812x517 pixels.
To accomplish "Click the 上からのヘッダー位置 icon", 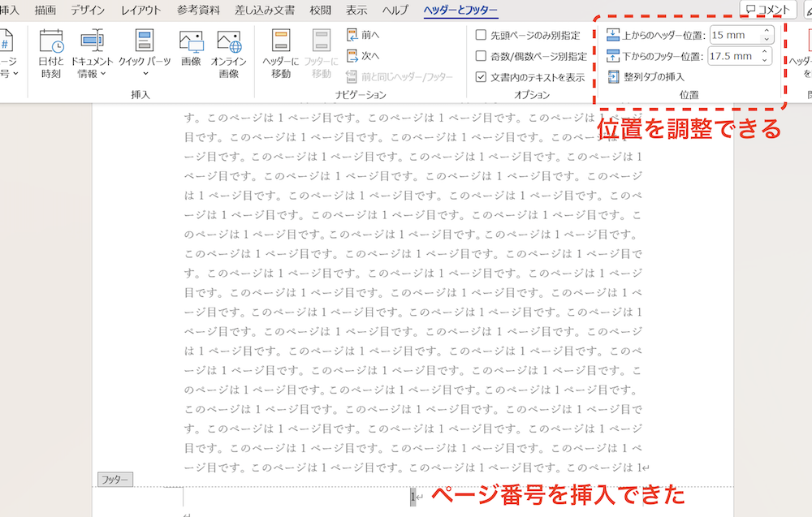I will (x=615, y=34).
